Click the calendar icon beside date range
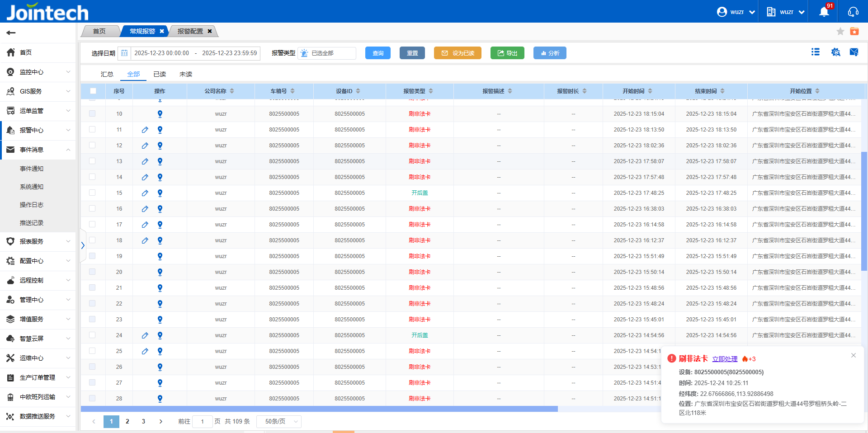This screenshot has width=868, height=433. (x=124, y=53)
